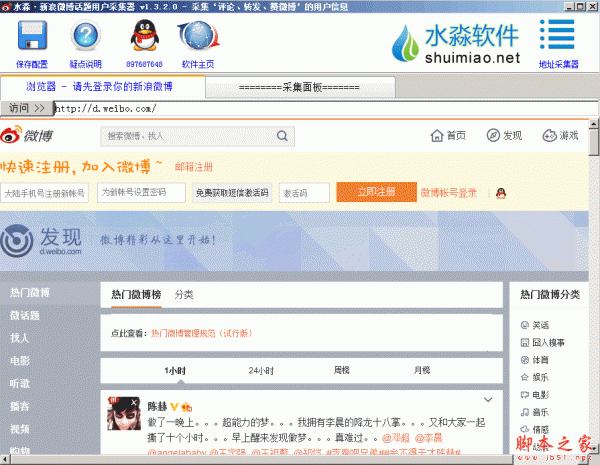The image size is (600, 465).
Task: Select the 热门微博榜 tab
Action: click(x=136, y=295)
